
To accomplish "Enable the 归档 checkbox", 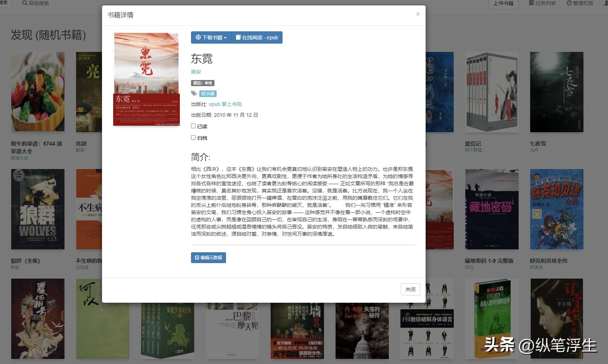I will click(x=193, y=138).
